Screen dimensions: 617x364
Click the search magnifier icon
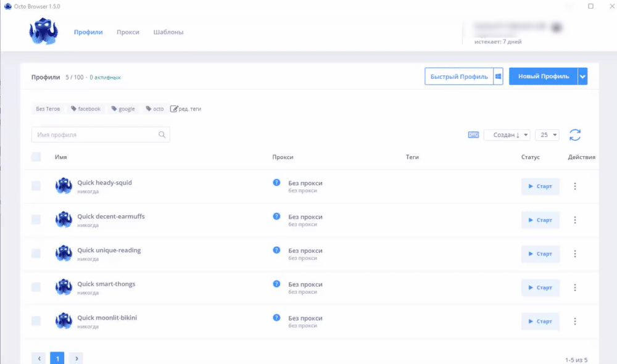pyautogui.click(x=162, y=134)
